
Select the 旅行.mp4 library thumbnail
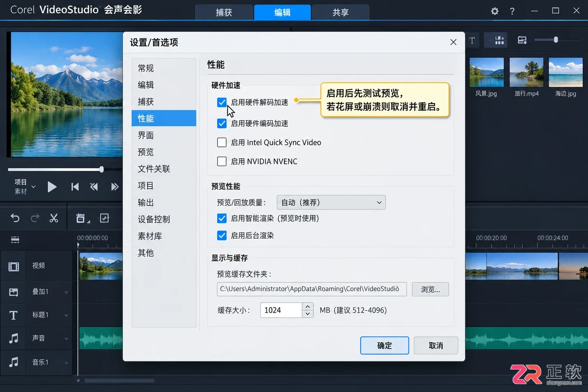[526, 72]
